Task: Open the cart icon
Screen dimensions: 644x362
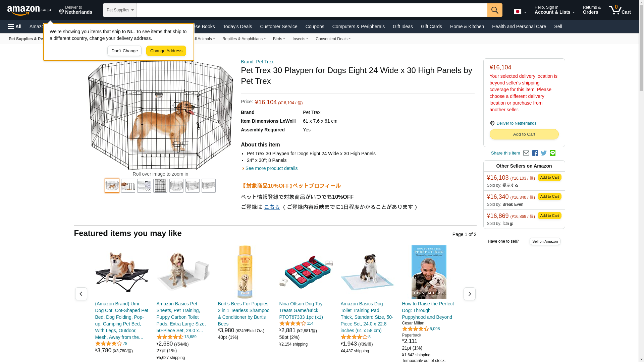Action: (x=620, y=10)
